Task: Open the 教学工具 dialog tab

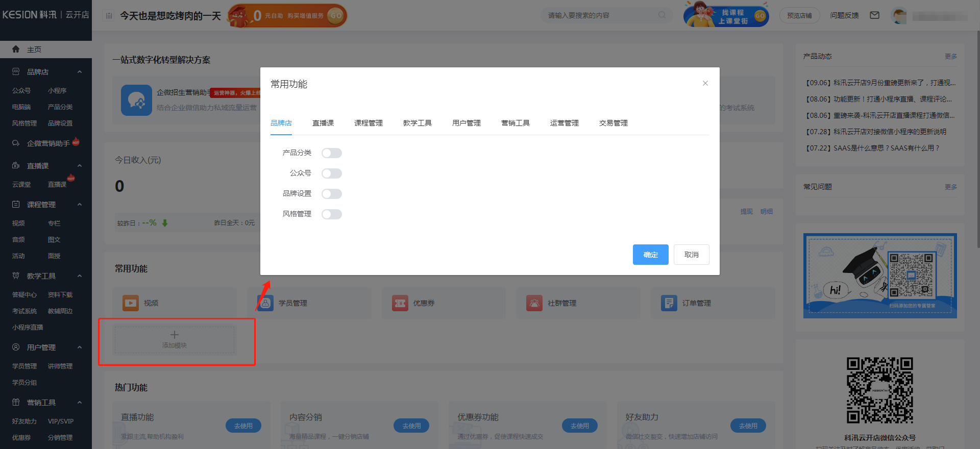Action: pyautogui.click(x=418, y=123)
